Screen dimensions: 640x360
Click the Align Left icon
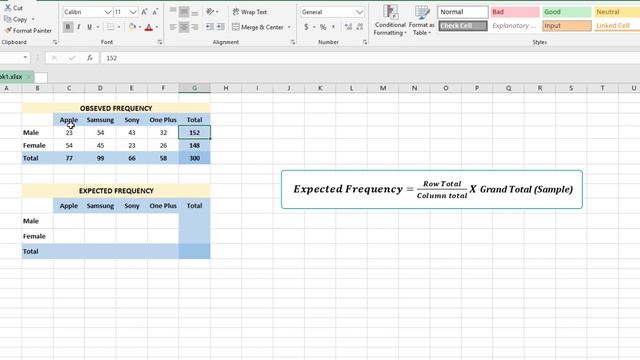coord(173,27)
